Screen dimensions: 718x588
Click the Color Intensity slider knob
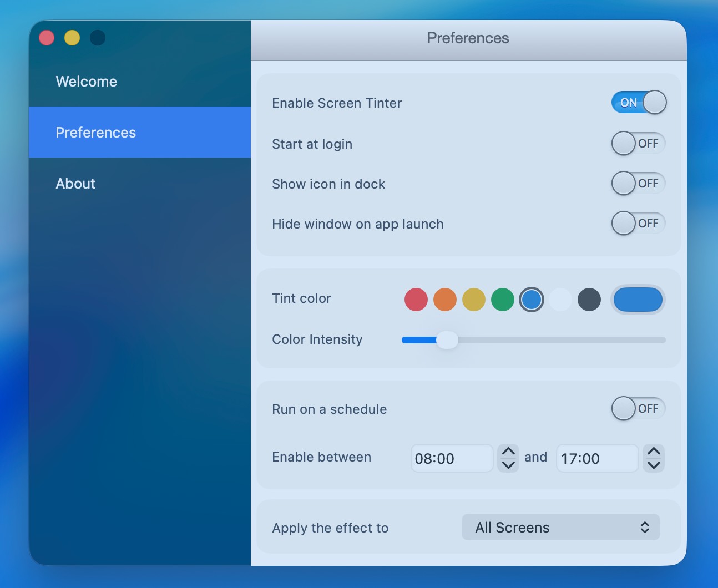[x=447, y=340]
